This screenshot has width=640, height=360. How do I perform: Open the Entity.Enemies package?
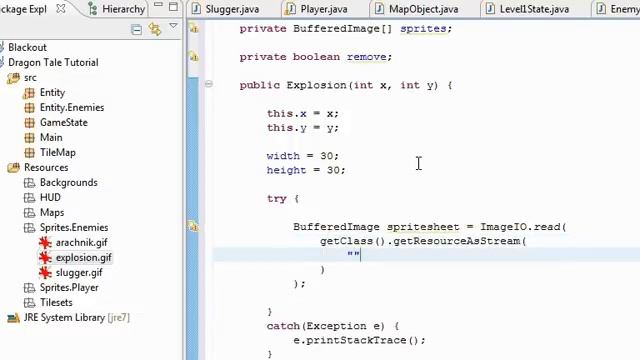pos(72,108)
